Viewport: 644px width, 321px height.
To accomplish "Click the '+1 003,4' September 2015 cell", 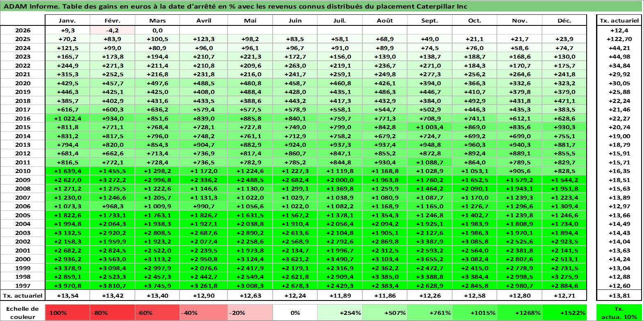I will tap(430, 127).
